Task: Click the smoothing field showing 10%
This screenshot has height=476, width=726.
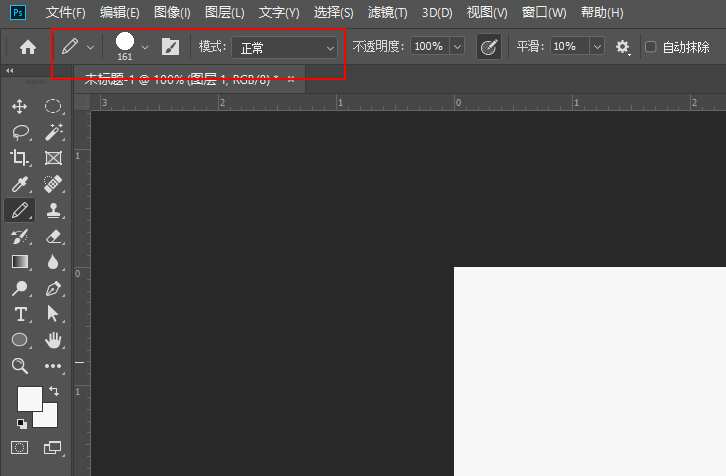Action: coord(570,46)
